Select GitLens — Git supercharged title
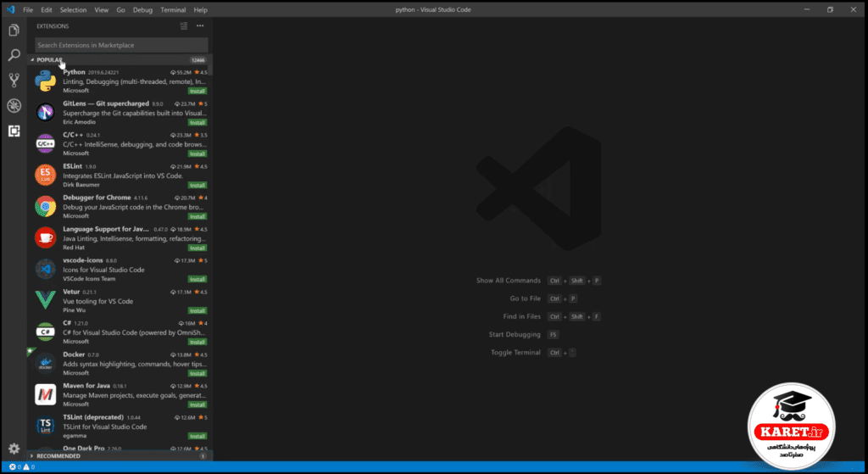 pyautogui.click(x=106, y=103)
